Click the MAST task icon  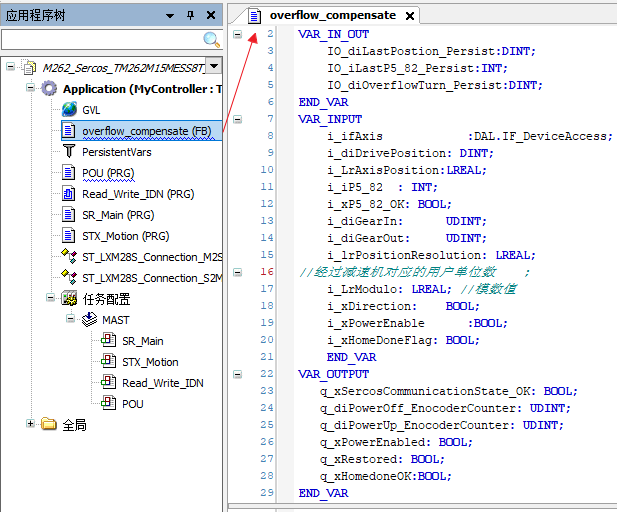(88, 319)
